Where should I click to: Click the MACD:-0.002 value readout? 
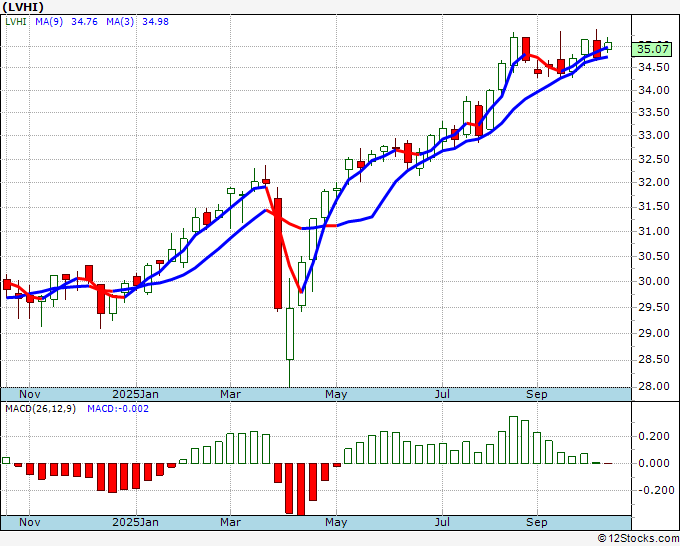[118, 409]
